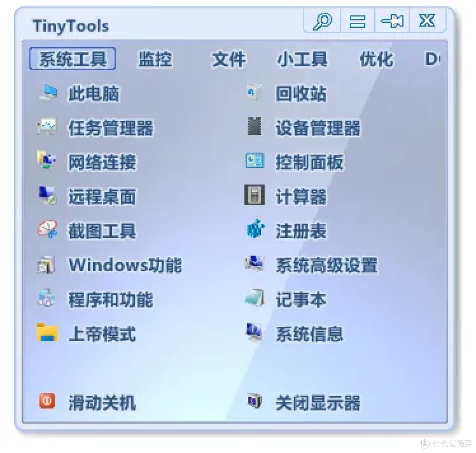The height and width of the screenshot is (453, 476).
Task: Click the 截图工具 label
Action: point(102,231)
